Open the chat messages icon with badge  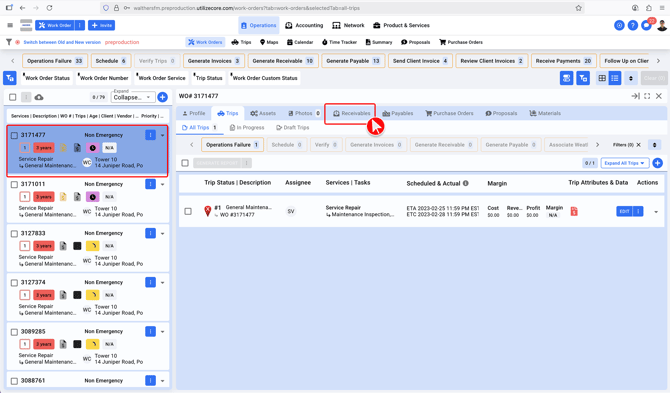click(x=647, y=25)
